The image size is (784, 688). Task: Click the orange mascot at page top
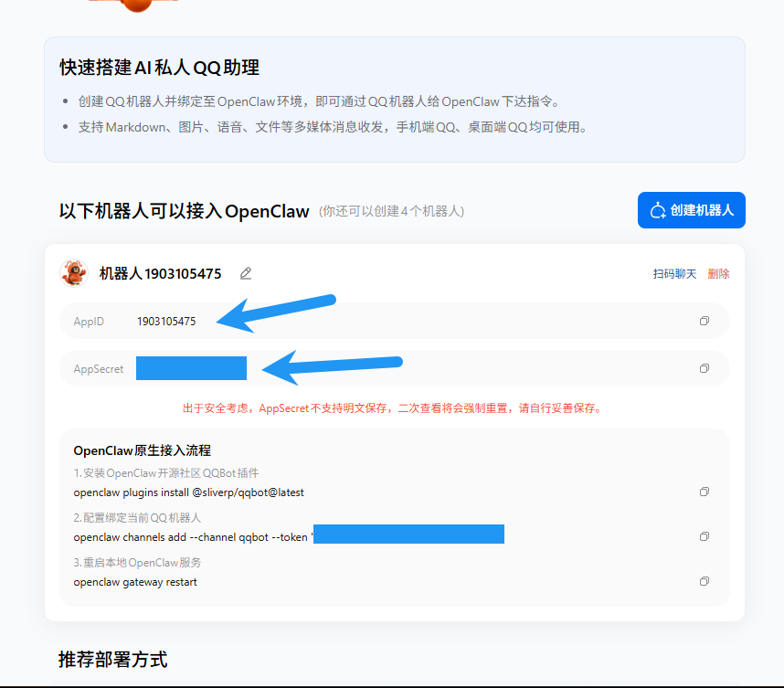tap(136, 5)
